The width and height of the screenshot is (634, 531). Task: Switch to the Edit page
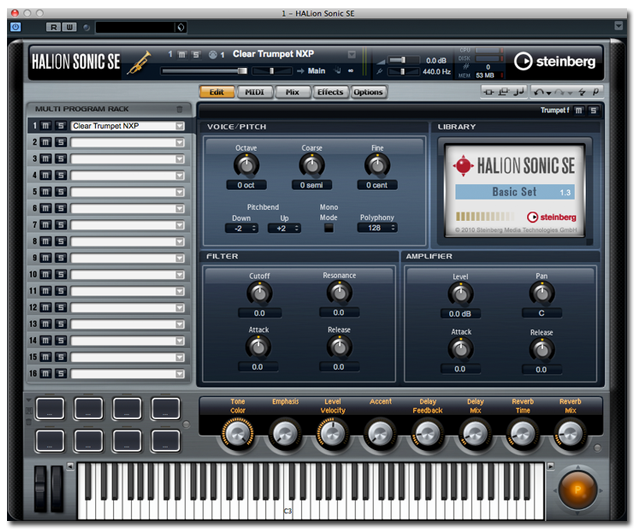tap(217, 92)
